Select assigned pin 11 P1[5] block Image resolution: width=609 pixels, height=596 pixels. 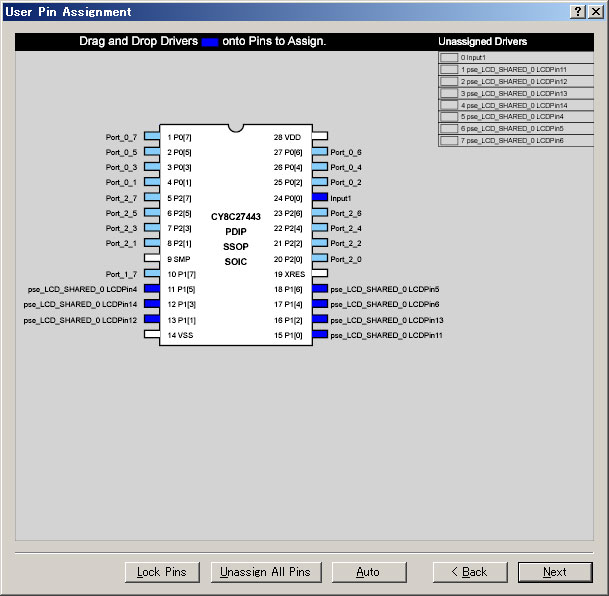[x=152, y=288]
